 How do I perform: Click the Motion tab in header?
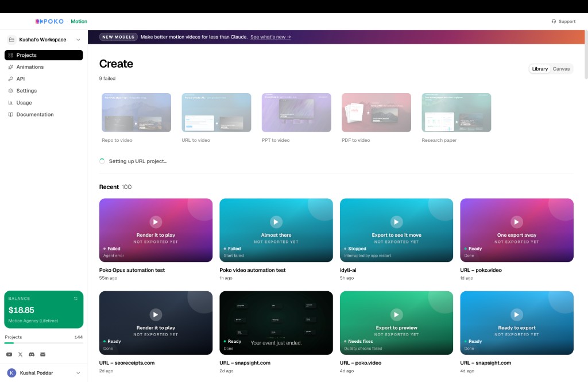[79, 21]
